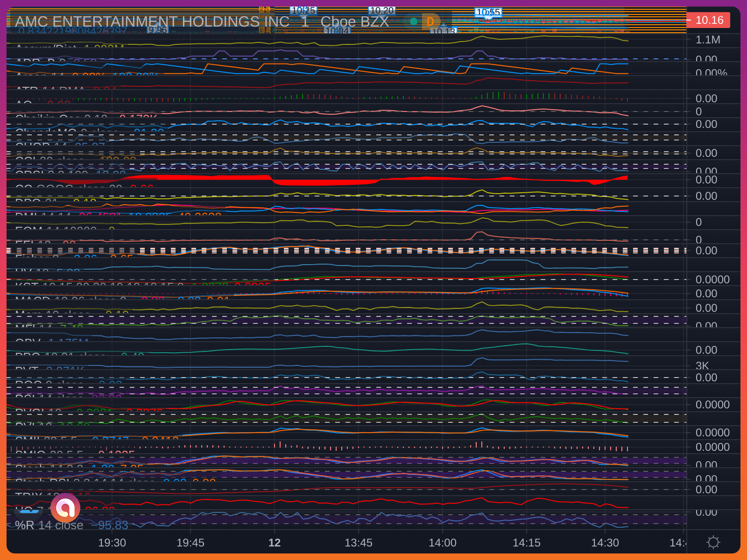Click the 19:30 time axis label
The image size is (747, 560).
tap(112, 543)
